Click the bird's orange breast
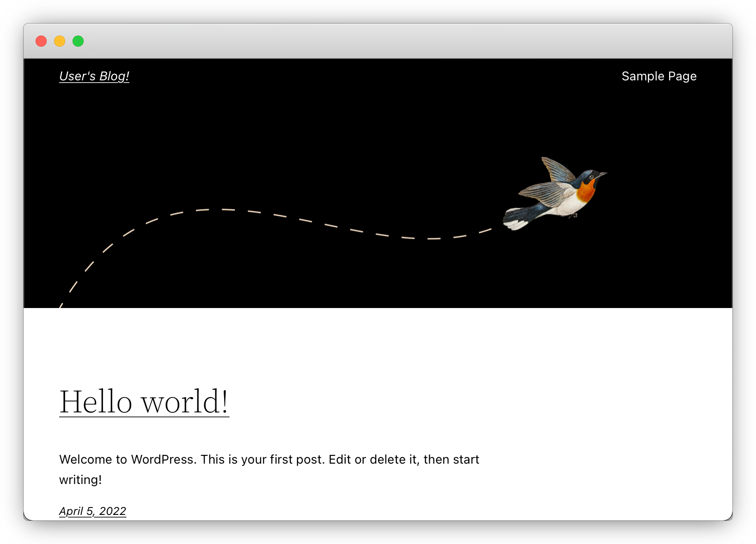 click(x=586, y=191)
